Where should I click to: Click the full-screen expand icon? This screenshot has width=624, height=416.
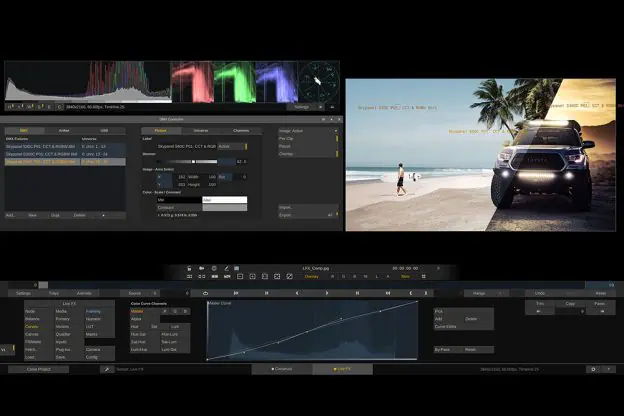[x=277, y=276]
